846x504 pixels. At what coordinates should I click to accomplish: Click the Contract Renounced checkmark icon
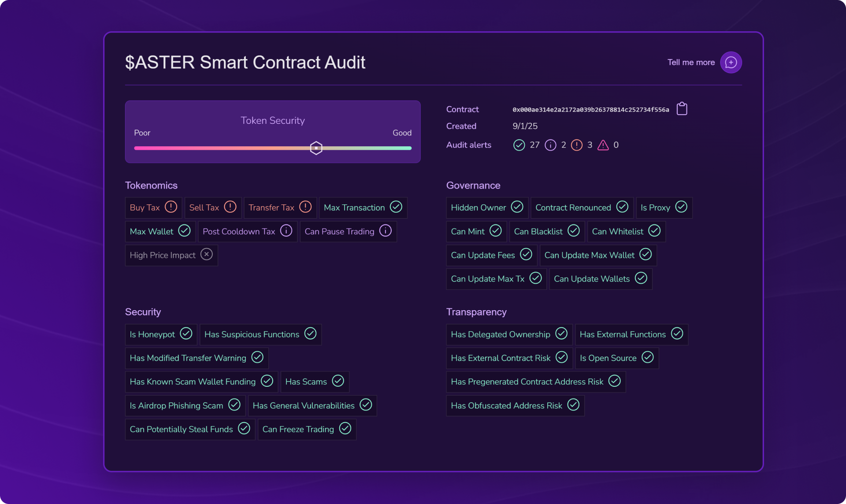[622, 207]
